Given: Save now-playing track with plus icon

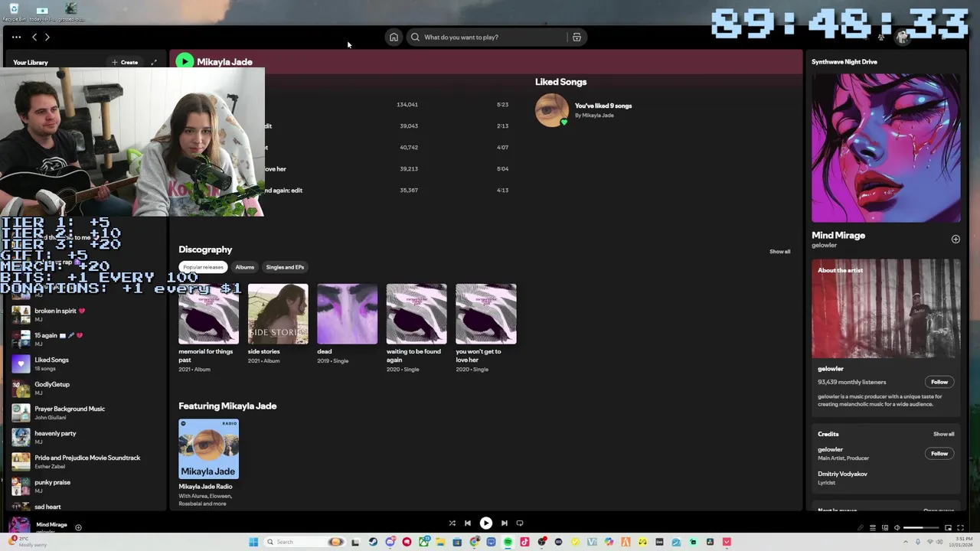Looking at the screenshot, I should pos(78,527).
